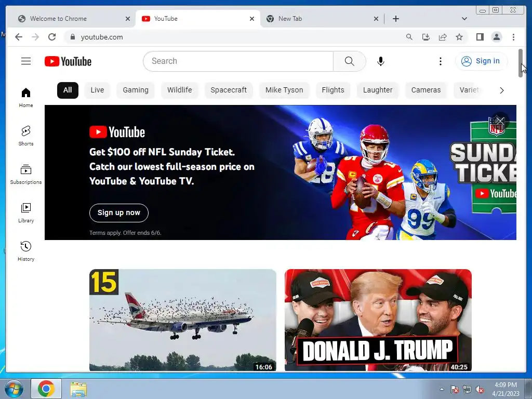Select the All category chip
Viewport: 532px width, 399px height.
pos(68,90)
